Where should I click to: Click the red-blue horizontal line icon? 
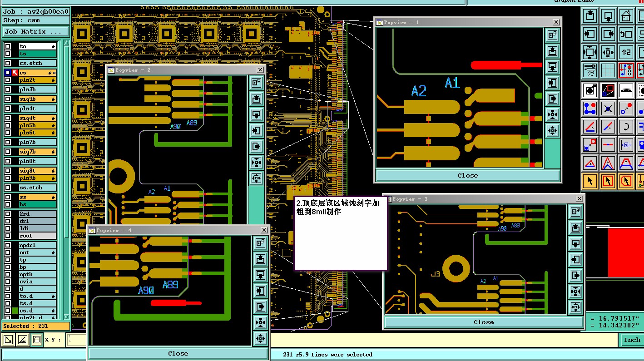[608, 145]
